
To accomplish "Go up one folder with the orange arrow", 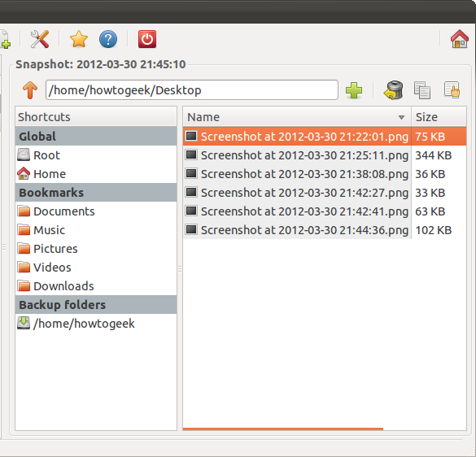I will click(30, 90).
